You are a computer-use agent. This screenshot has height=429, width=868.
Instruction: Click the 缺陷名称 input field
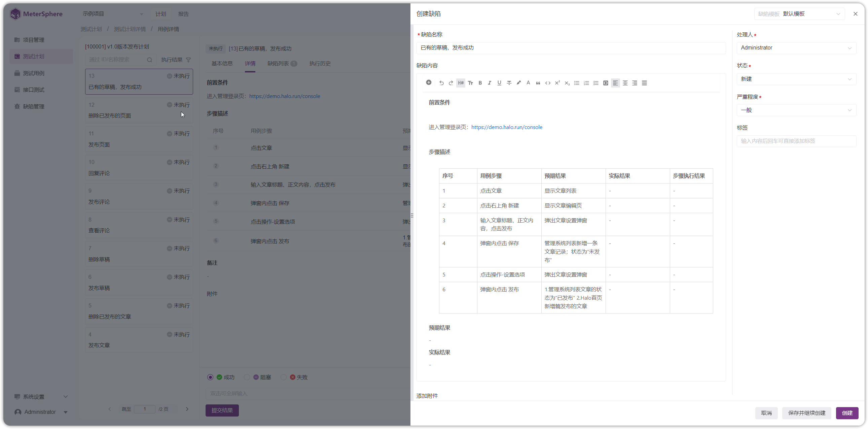[x=571, y=48]
